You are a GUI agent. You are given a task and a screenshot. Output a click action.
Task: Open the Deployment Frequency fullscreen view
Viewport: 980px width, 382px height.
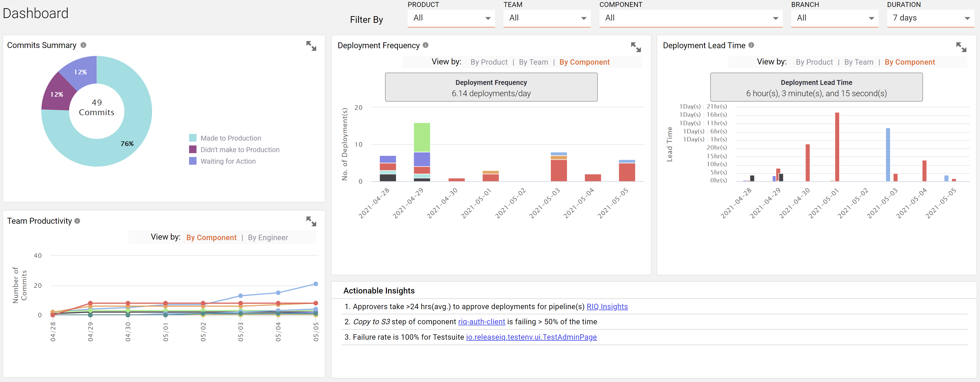click(x=636, y=46)
